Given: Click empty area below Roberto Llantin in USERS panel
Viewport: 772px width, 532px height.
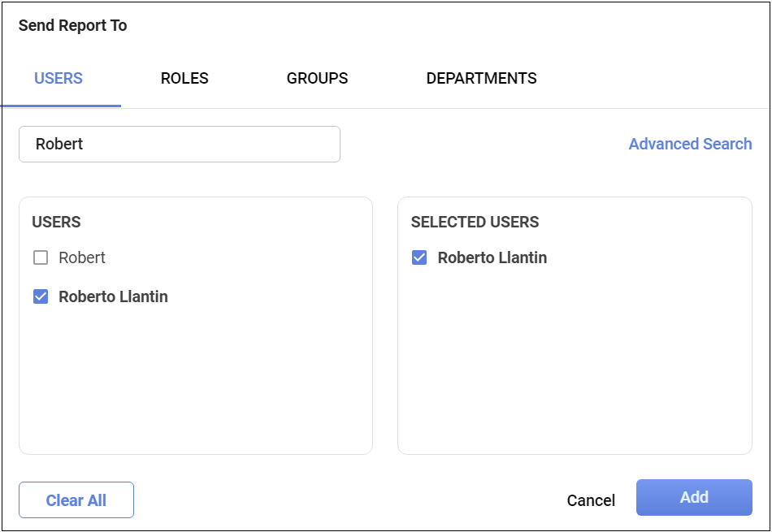Looking at the screenshot, I should click(195, 382).
